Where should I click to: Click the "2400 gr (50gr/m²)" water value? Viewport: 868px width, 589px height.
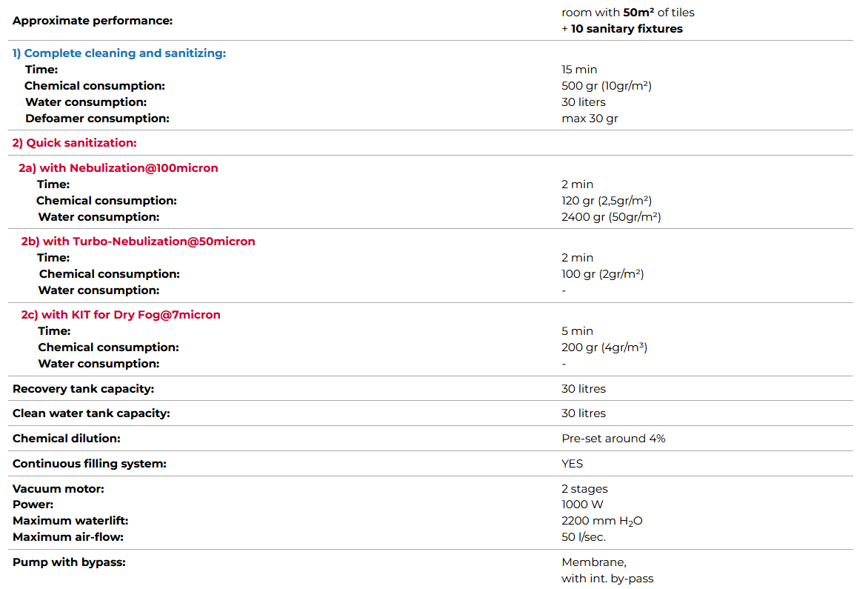tap(611, 217)
